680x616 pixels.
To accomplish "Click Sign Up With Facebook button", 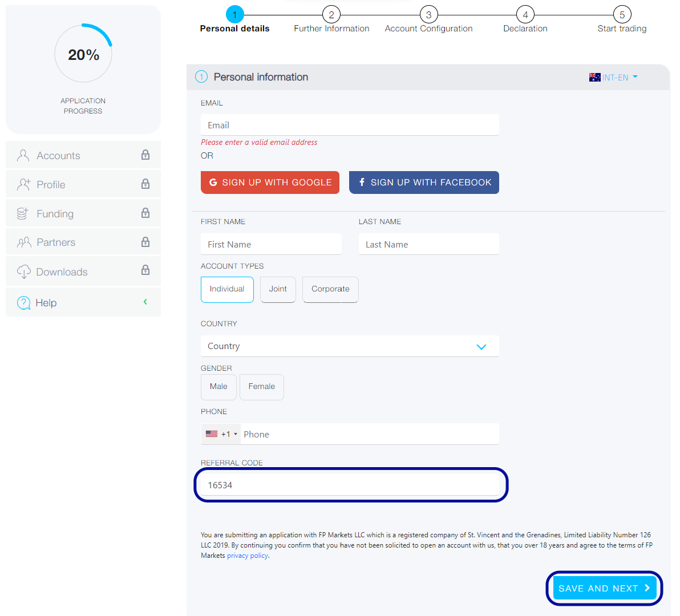I will (x=424, y=183).
